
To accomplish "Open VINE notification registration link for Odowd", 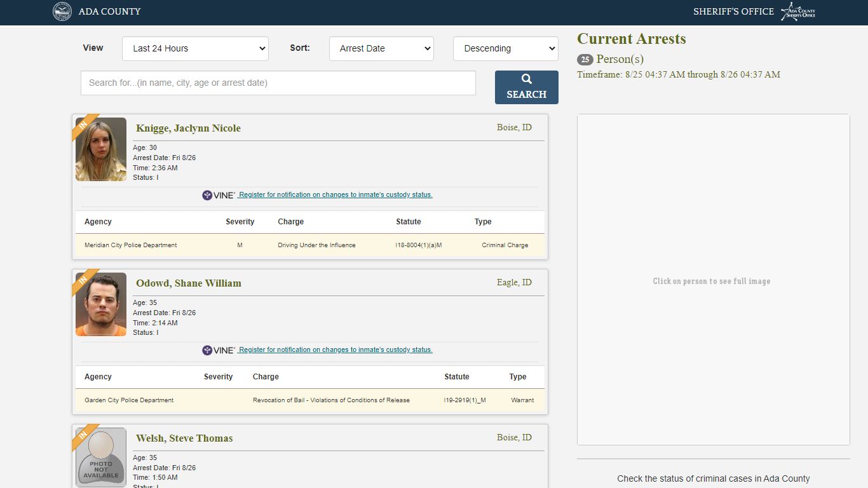I will coord(336,350).
